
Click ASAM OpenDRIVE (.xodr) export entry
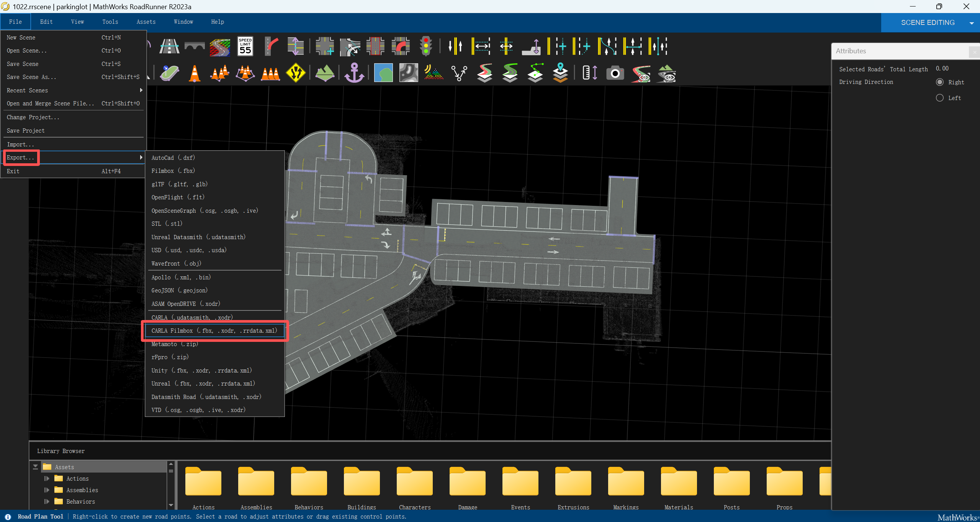(x=186, y=304)
